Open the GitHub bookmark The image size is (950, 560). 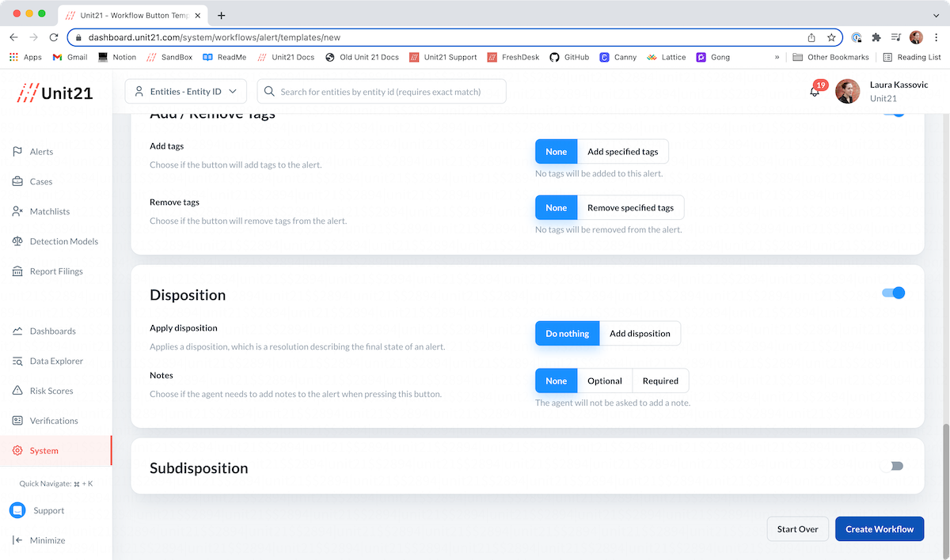(x=569, y=58)
